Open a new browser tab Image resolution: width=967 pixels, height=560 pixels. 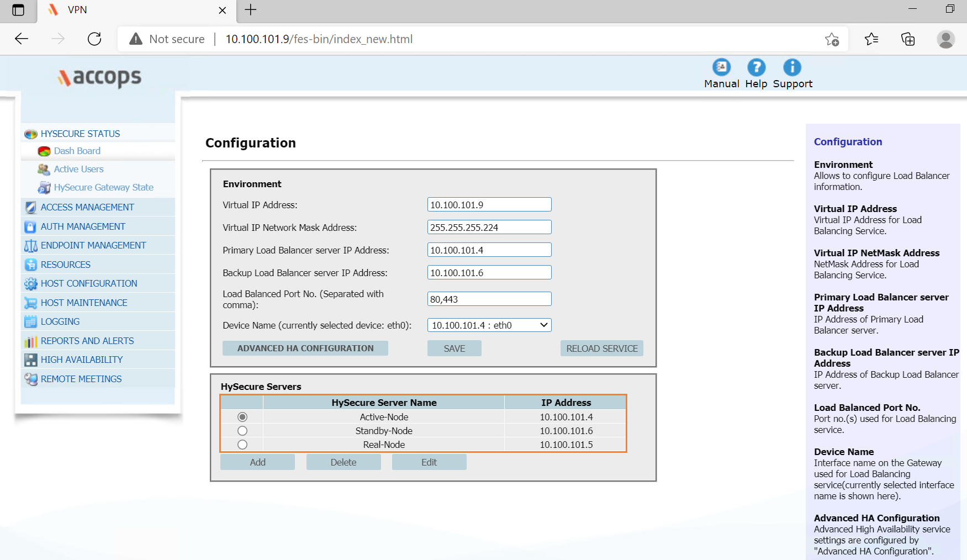click(x=250, y=10)
